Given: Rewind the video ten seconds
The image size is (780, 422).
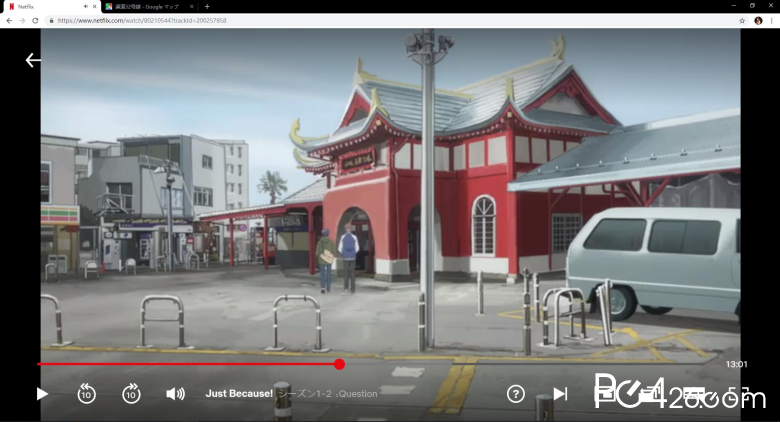Looking at the screenshot, I should tap(87, 394).
